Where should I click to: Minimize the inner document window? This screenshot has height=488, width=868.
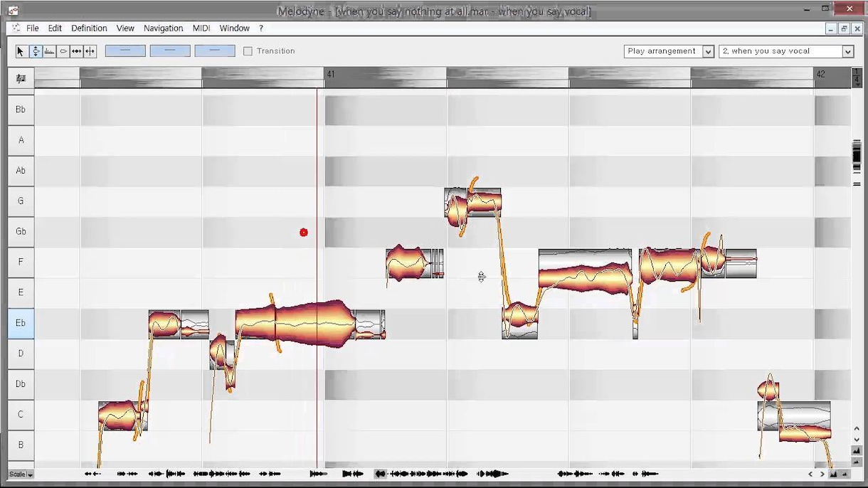pos(831,28)
